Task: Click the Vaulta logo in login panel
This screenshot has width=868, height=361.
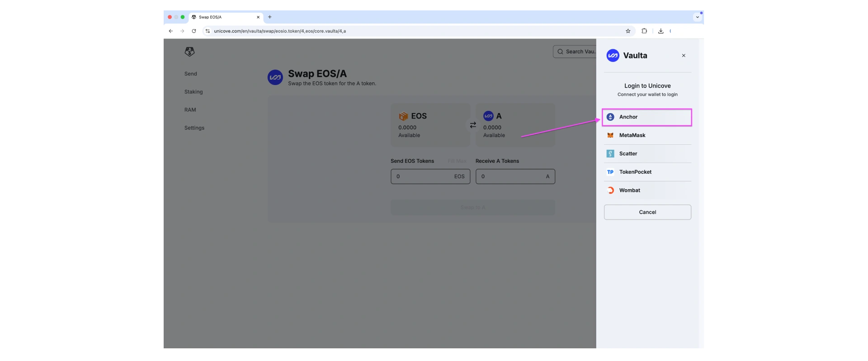Action: [x=613, y=56]
